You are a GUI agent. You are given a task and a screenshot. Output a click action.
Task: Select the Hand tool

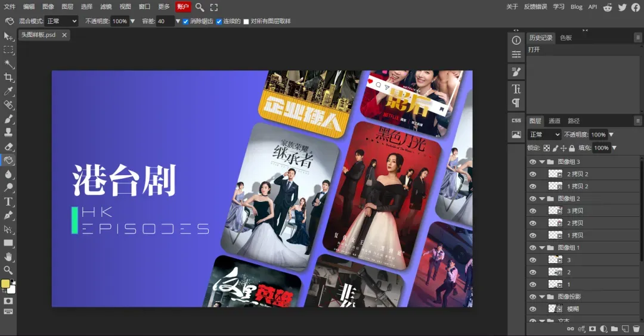[8, 257]
